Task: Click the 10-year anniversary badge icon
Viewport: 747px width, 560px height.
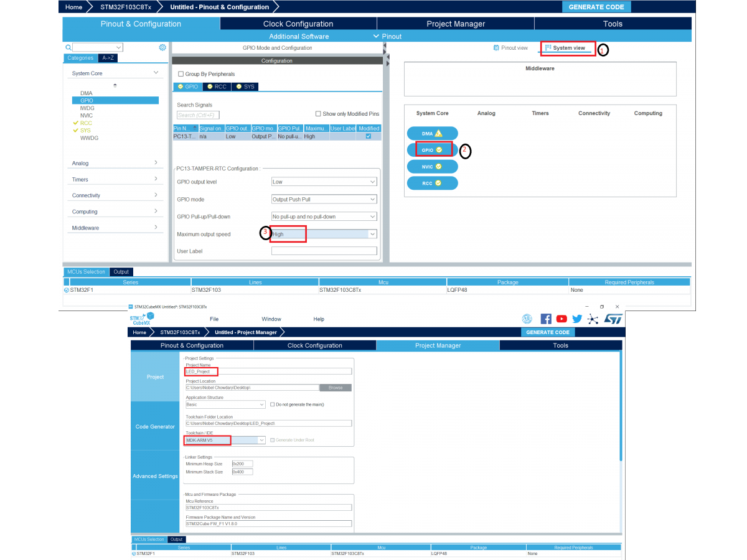Action: [x=527, y=319]
